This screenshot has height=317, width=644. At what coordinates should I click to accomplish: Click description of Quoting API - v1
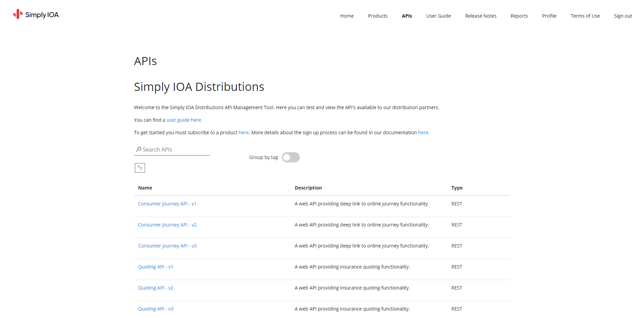(352, 267)
